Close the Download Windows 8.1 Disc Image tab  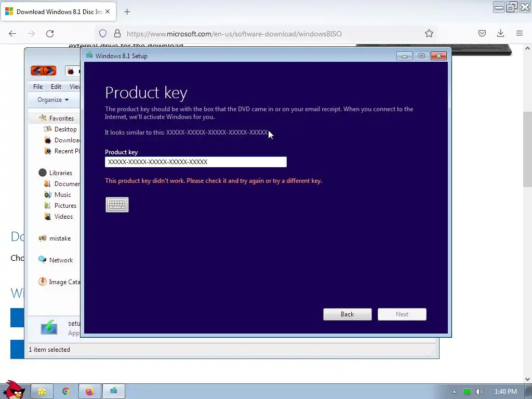[x=108, y=11]
